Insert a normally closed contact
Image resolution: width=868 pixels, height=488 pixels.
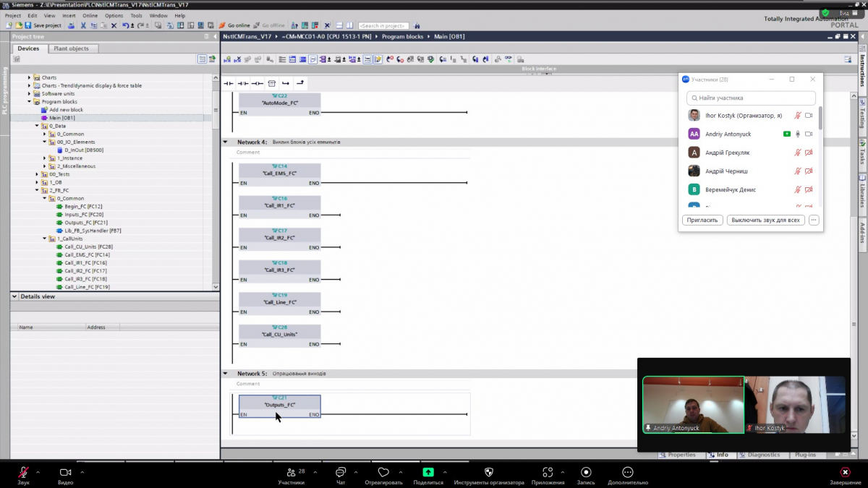pyautogui.click(x=243, y=83)
